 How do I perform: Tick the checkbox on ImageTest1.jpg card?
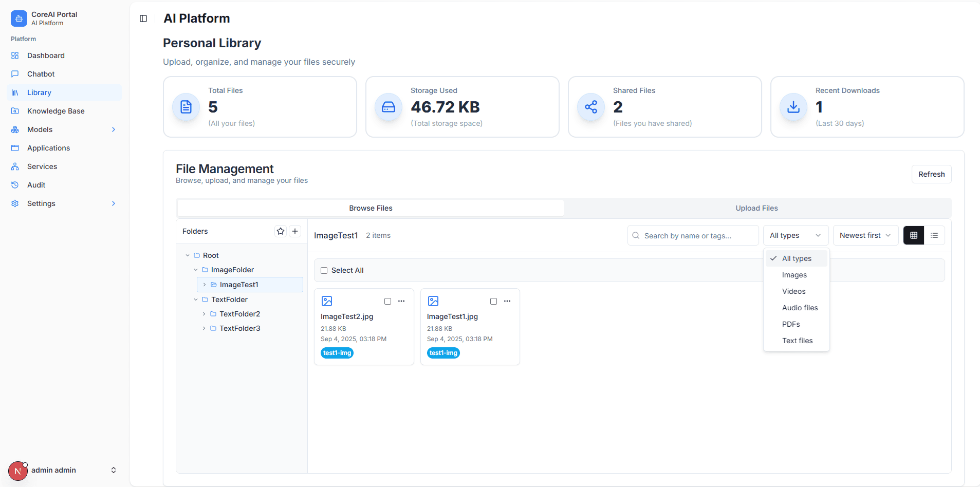coord(494,302)
